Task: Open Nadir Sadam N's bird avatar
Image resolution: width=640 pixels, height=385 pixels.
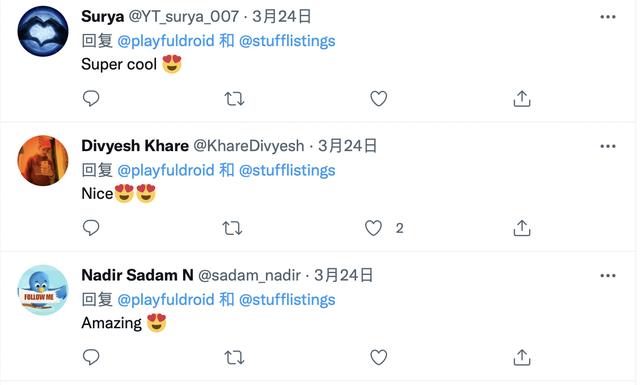Action: click(x=43, y=290)
